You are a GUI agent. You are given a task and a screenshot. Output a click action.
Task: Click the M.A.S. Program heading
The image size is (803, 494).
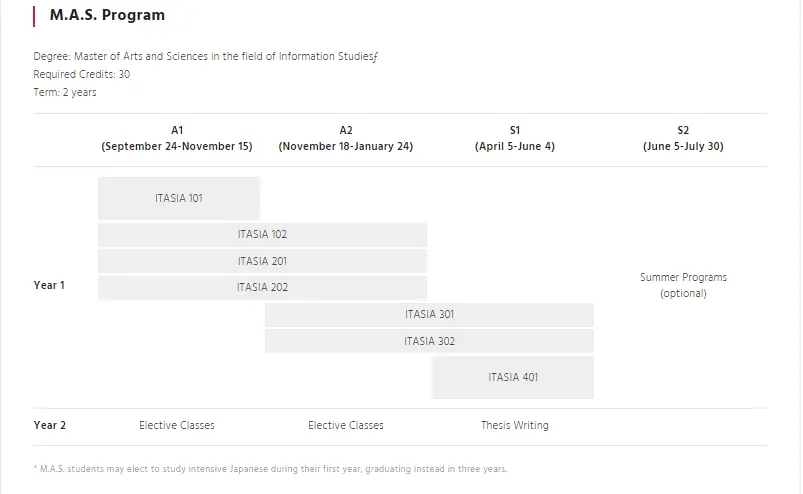(x=107, y=15)
